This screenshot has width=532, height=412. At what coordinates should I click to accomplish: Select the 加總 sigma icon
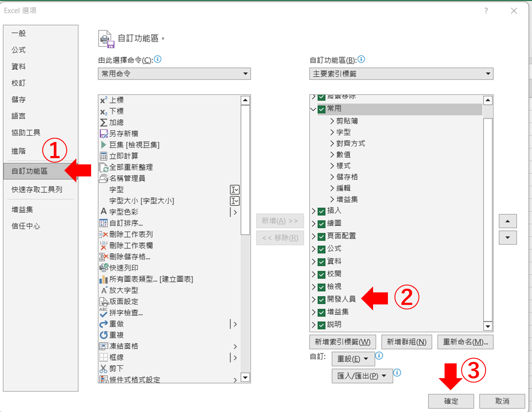point(104,123)
